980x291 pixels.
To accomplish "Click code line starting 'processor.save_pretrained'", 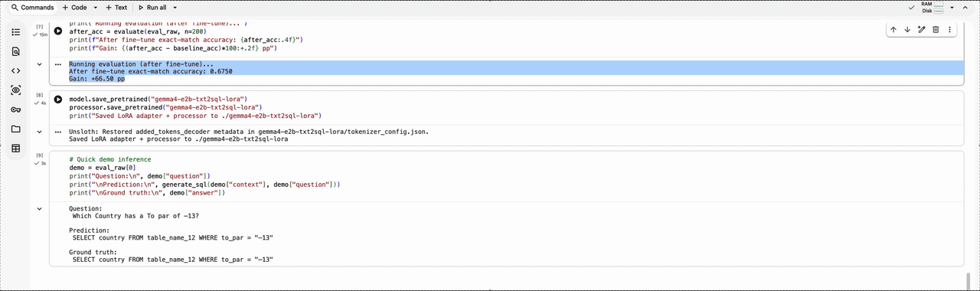I will pyautogui.click(x=165, y=108).
